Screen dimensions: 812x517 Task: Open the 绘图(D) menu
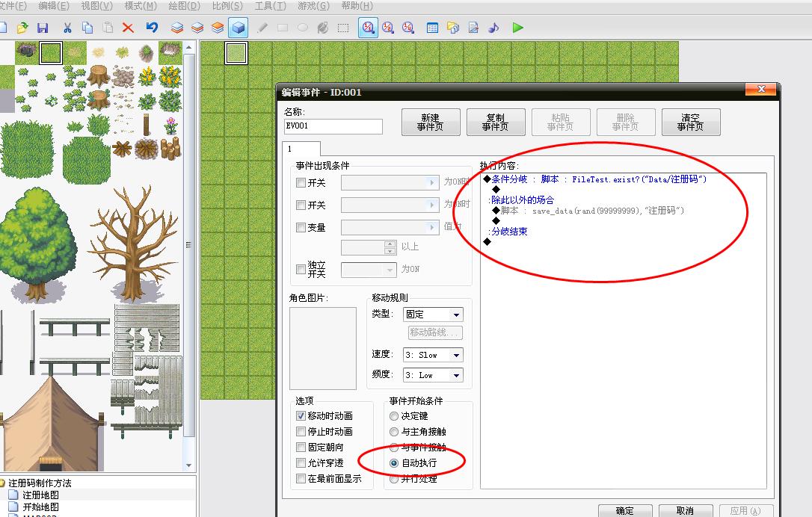[185, 6]
